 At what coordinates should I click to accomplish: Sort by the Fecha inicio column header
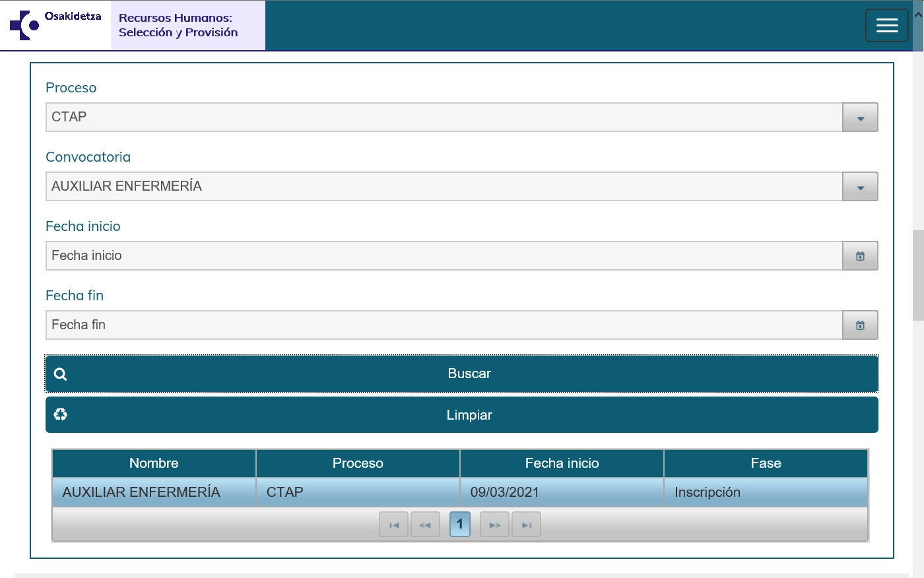pos(562,463)
